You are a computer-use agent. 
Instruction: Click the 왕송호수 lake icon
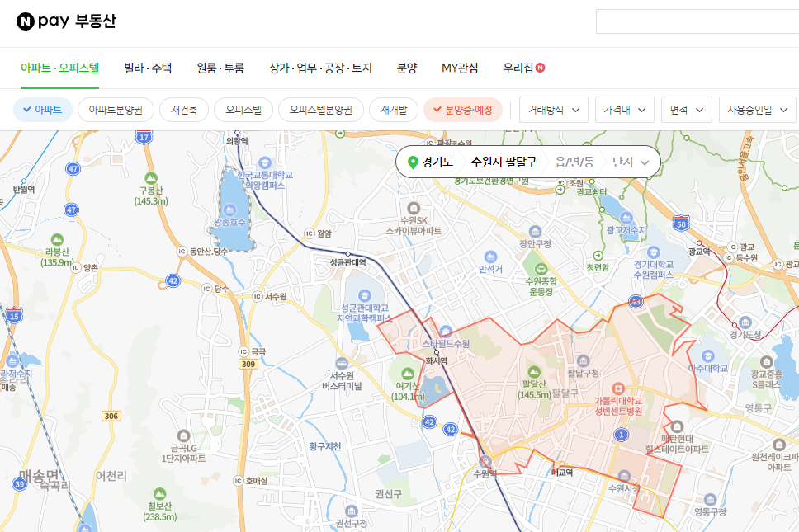pyautogui.click(x=229, y=210)
